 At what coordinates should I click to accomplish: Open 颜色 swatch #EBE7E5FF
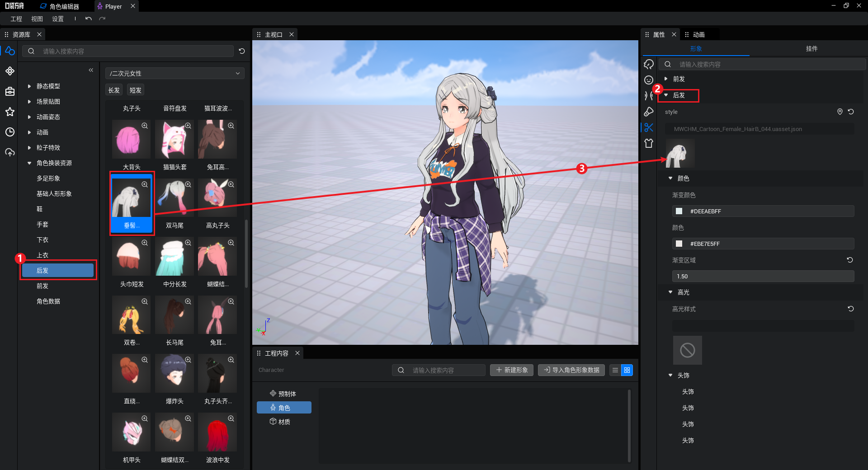pos(679,244)
